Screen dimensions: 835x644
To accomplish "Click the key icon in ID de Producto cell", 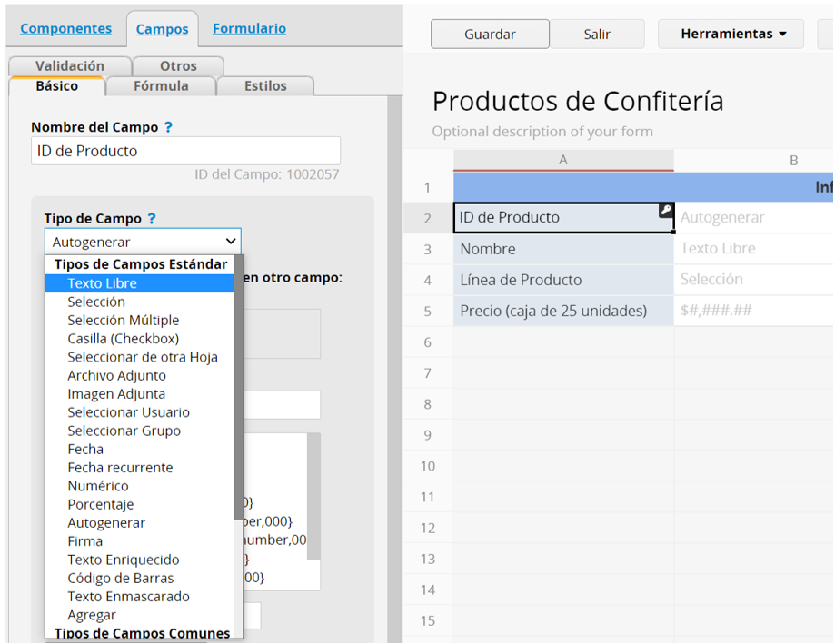I will click(x=665, y=211).
